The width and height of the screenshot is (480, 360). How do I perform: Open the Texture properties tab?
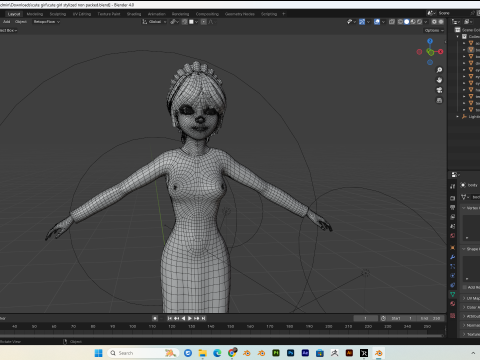pos(452,315)
